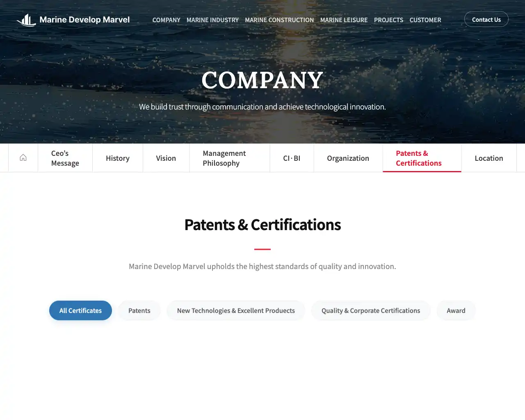Open the CI·BI tab

(292, 158)
